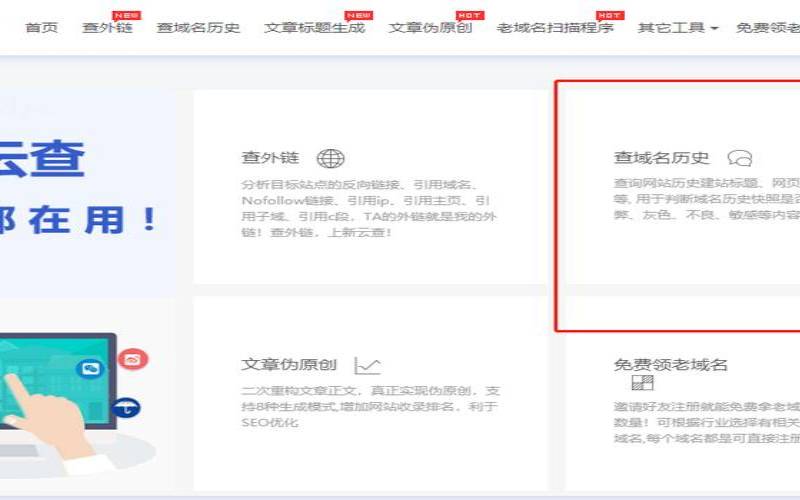Expand the 其它工具 dropdown menu

678,28
